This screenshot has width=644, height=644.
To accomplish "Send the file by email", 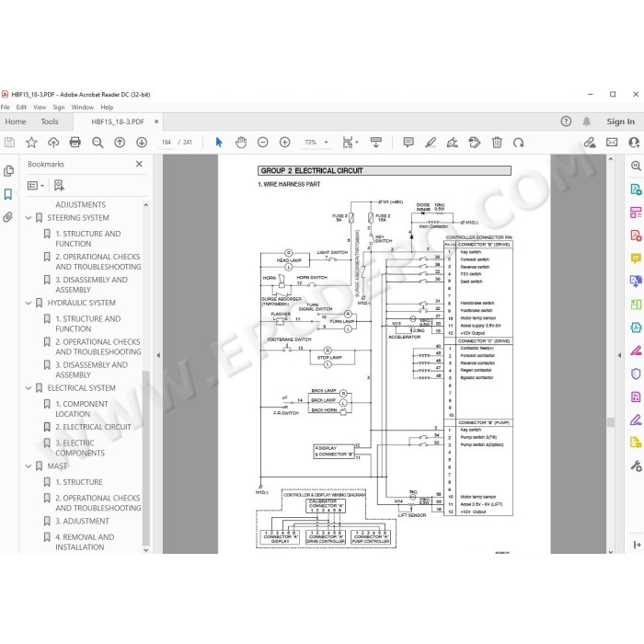I will point(612,143).
